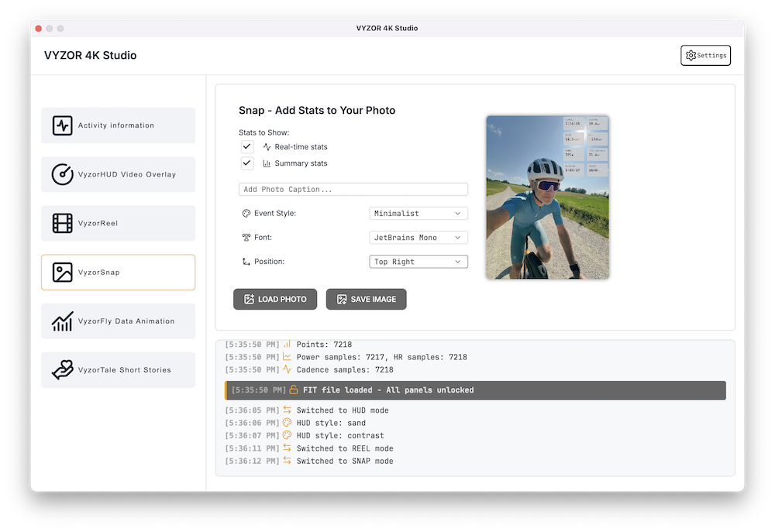Open the Event Style dropdown showing Minimalist
The image size is (775, 532).
pos(418,213)
